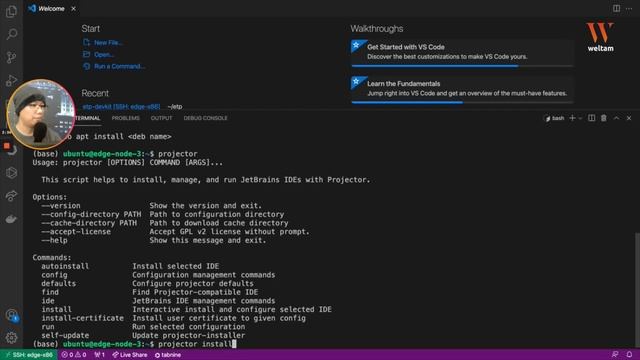Click Live Share in status bar
Image resolution: width=640 pixels, height=360 pixels.
pyautogui.click(x=130, y=355)
